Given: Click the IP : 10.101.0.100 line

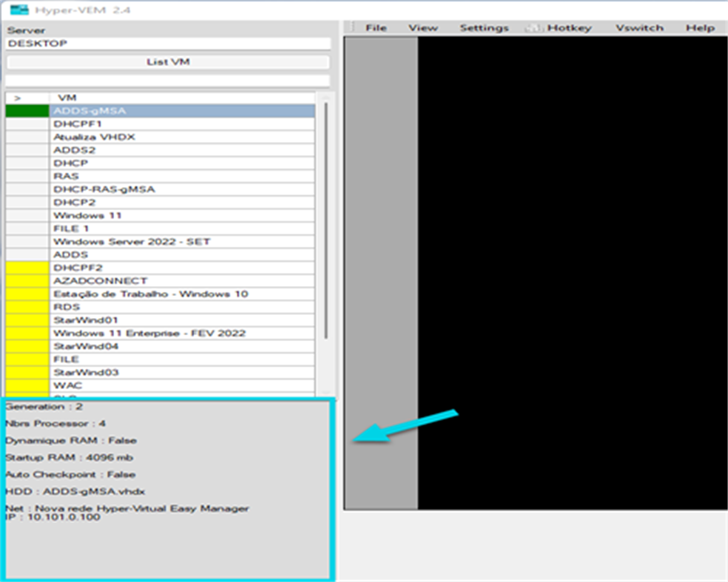Looking at the screenshot, I should pos(53,517).
